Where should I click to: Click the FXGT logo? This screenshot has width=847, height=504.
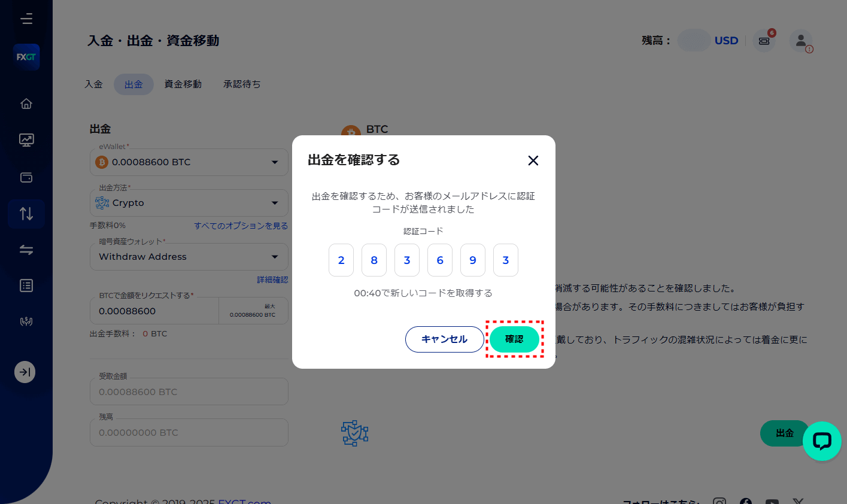click(26, 57)
